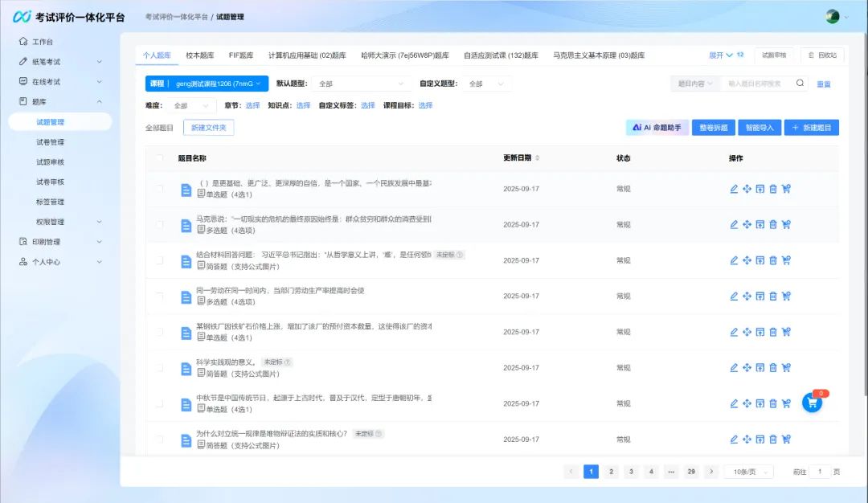Open 试卷管理 in the sidebar

click(x=51, y=142)
